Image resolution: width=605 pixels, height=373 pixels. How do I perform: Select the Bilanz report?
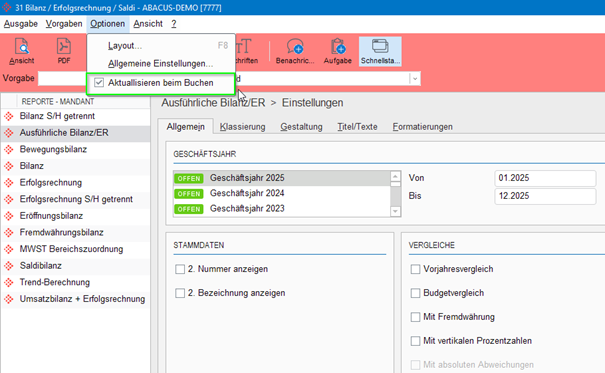75,166
